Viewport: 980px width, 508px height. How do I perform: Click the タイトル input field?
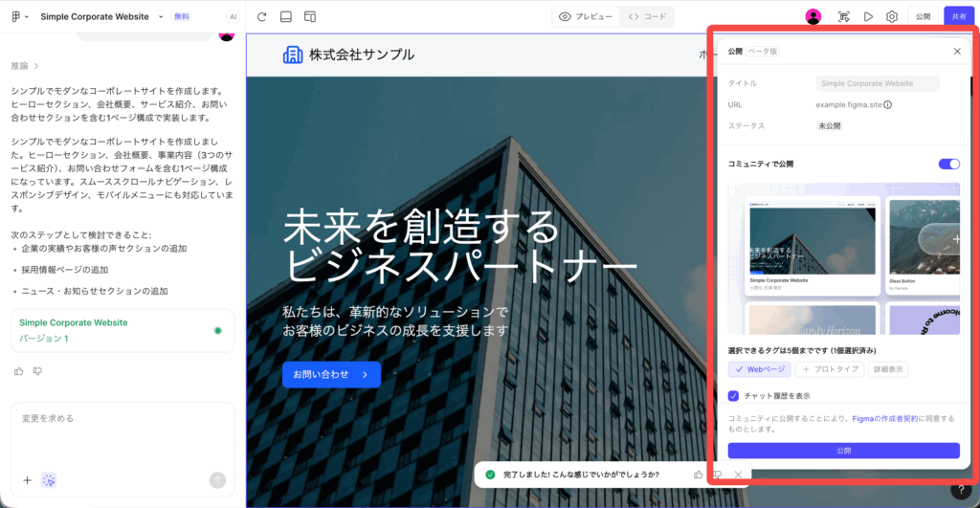pos(878,83)
